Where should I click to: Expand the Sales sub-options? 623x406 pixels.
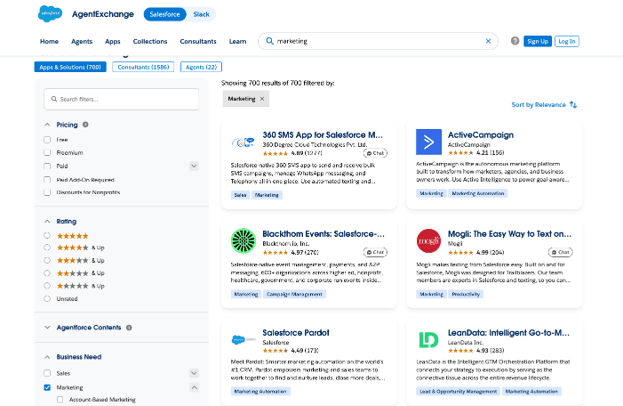pyautogui.click(x=194, y=373)
